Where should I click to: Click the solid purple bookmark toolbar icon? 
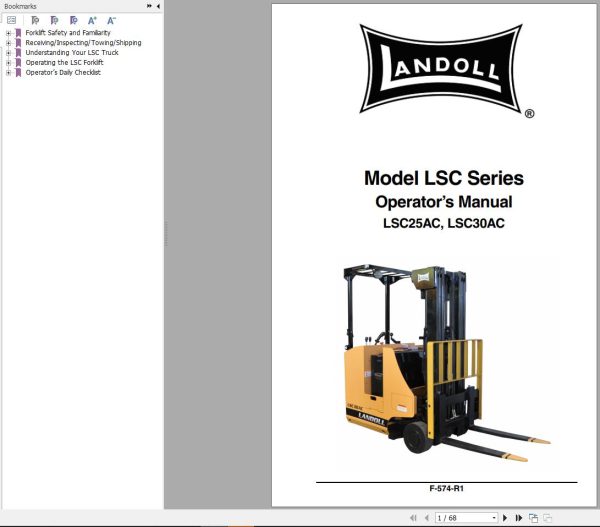(x=73, y=20)
